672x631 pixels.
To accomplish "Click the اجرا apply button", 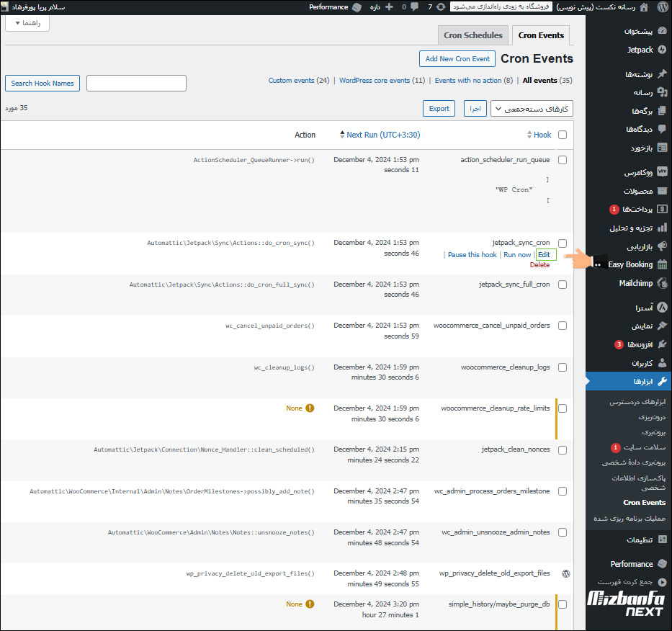I will 475,109.
